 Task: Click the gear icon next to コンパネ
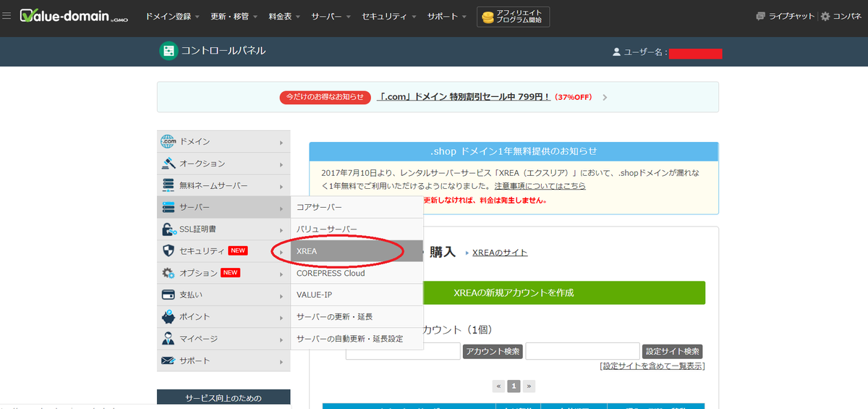(825, 16)
